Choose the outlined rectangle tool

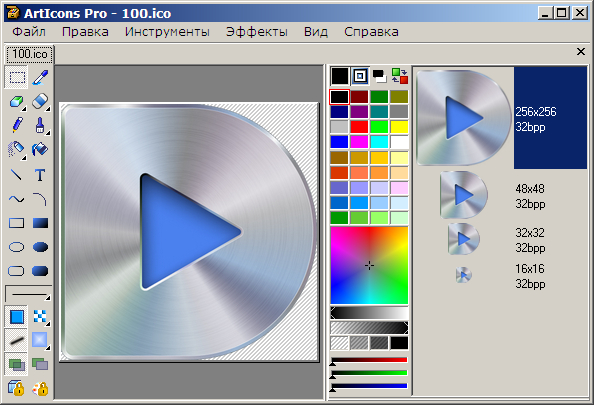pyautogui.click(x=16, y=223)
